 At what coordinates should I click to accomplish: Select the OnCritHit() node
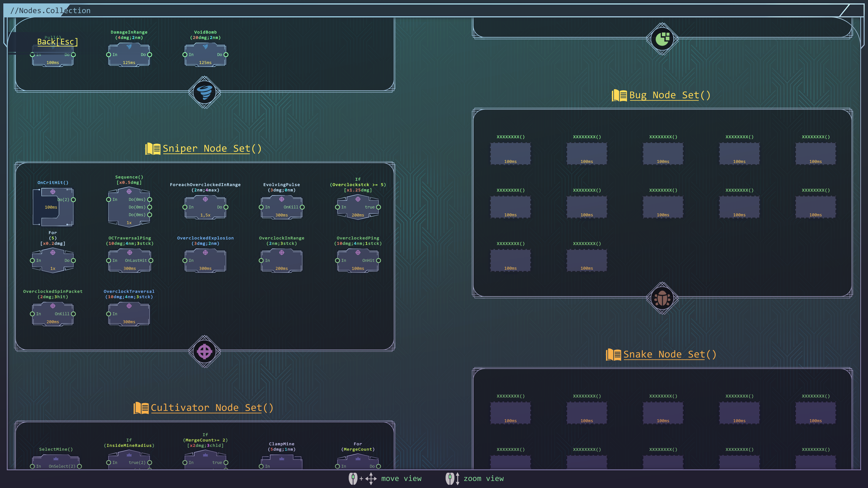[53, 207]
